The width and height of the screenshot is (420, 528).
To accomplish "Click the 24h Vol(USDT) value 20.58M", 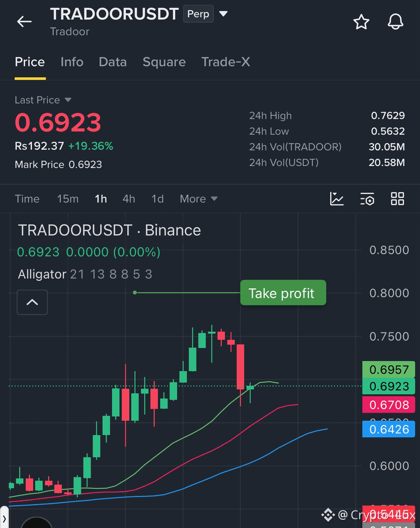I will [387, 162].
